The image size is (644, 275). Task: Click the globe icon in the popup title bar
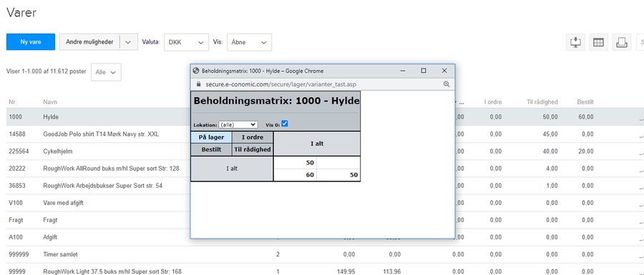196,71
